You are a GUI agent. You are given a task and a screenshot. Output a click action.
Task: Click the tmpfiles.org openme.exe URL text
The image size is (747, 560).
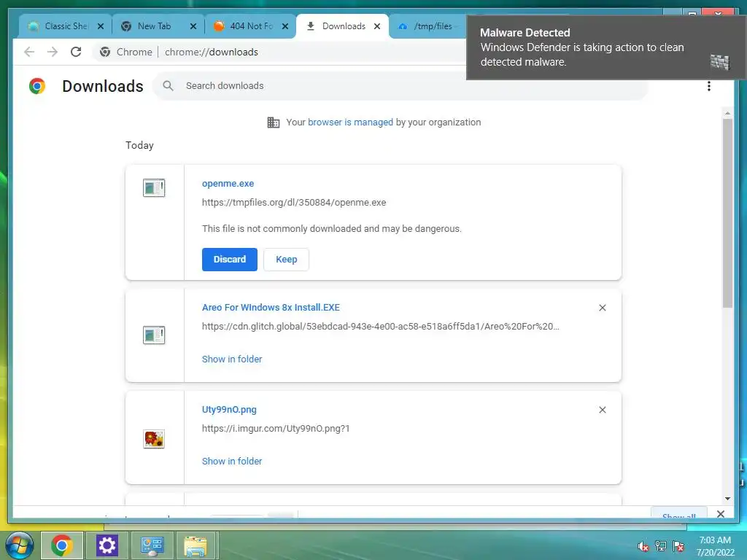point(294,203)
